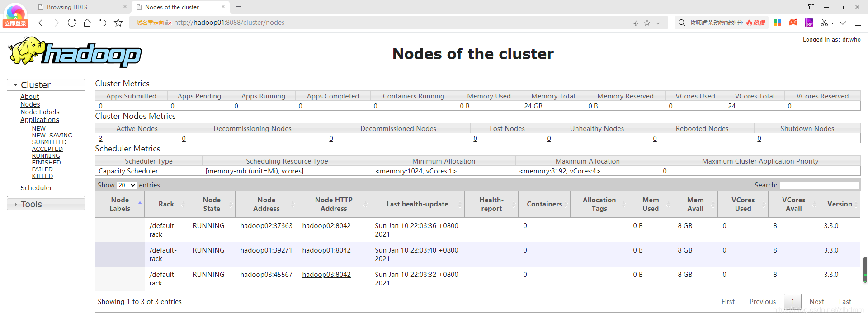Sort table by Containers column
The height and width of the screenshot is (318, 868).
pos(544,204)
